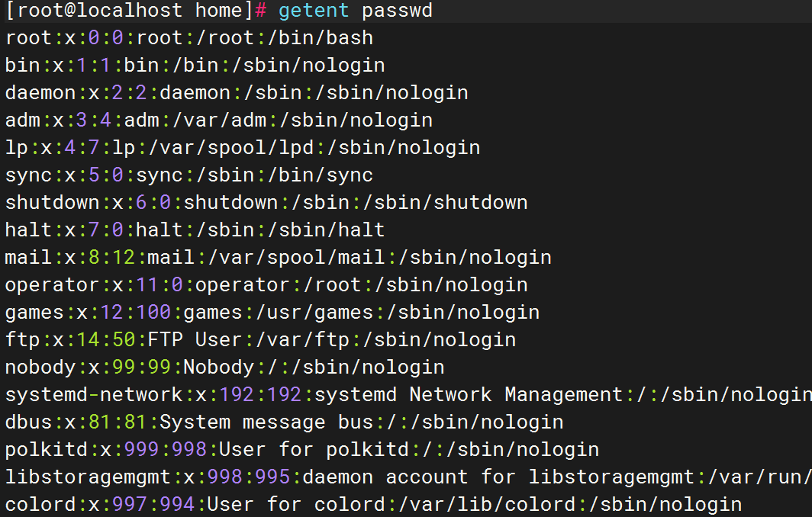Click '999:998' IDs in polkitd row
The image size is (812, 517).
(x=166, y=450)
